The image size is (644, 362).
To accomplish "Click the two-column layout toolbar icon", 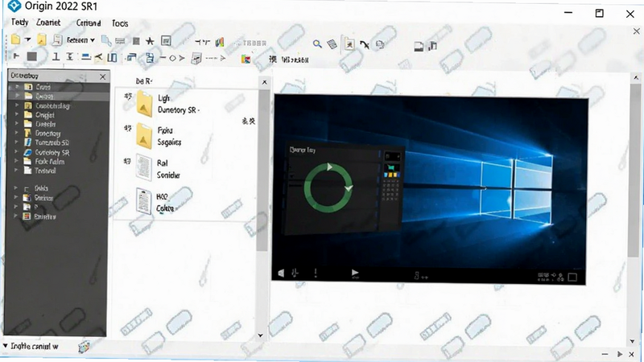I will pyautogui.click(x=112, y=57).
